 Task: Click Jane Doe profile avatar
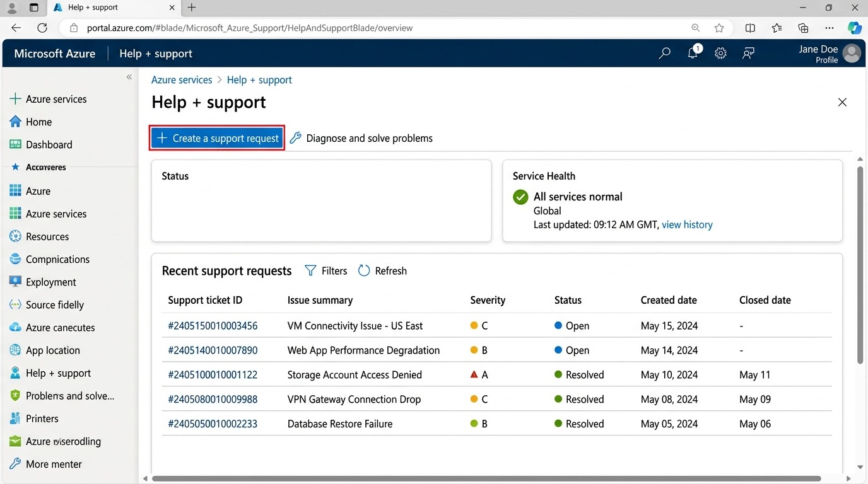(852, 54)
